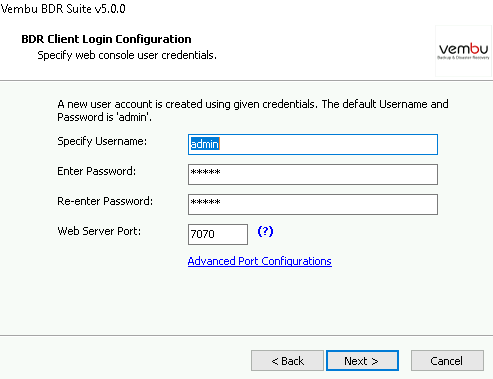This screenshot has height=379, width=493.
Task: Click the Web Server Port: label
Action: pyautogui.click(x=99, y=231)
